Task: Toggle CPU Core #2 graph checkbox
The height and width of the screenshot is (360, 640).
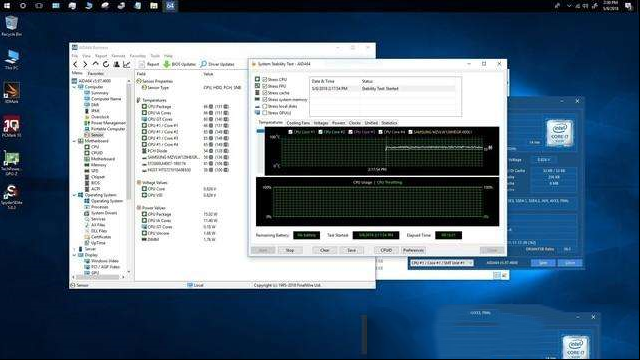Action: (x=320, y=132)
